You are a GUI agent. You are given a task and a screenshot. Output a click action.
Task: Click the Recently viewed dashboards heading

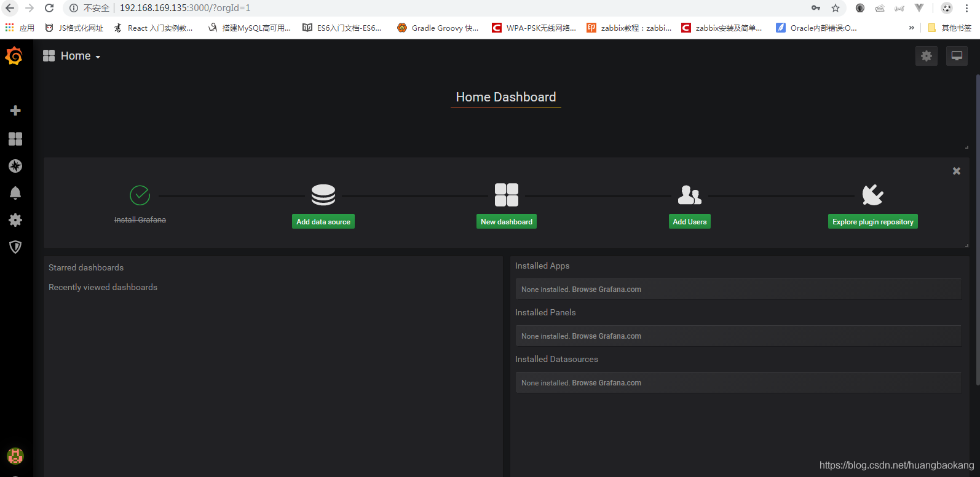tap(103, 287)
